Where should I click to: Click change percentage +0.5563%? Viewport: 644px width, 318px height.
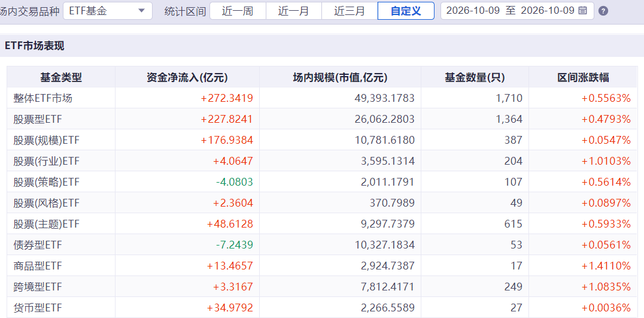[x=606, y=98]
